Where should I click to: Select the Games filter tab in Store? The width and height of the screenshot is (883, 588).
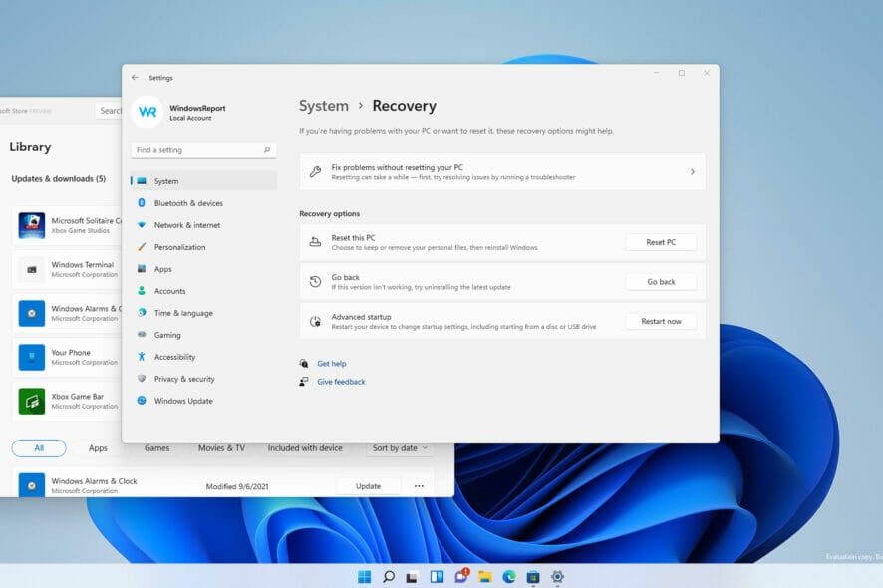[156, 448]
